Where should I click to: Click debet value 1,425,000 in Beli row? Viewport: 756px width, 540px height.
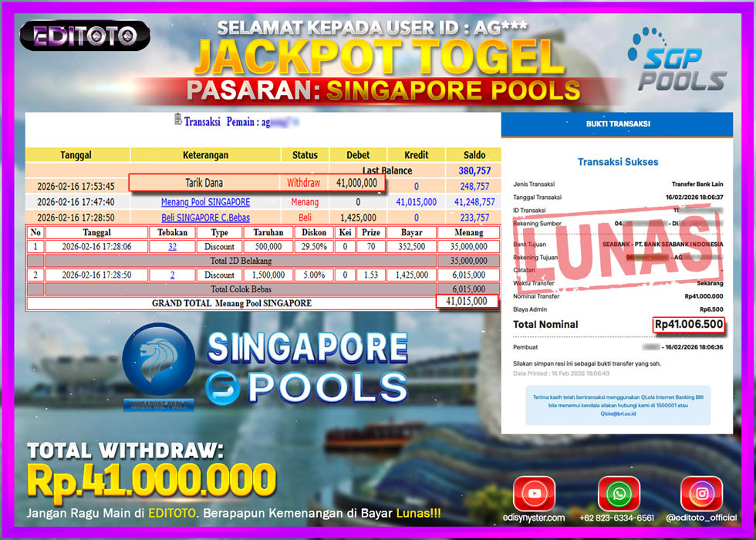point(358,218)
